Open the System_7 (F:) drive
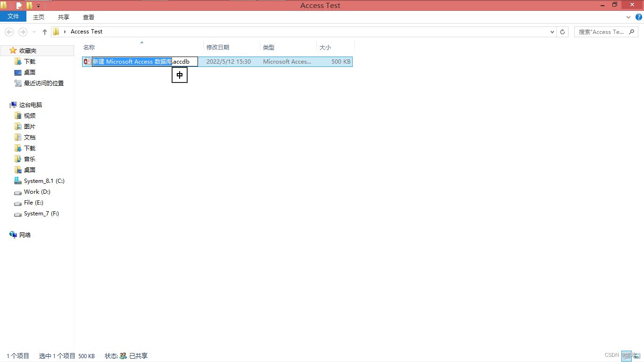The width and height of the screenshot is (644, 362). coord(41,213)
